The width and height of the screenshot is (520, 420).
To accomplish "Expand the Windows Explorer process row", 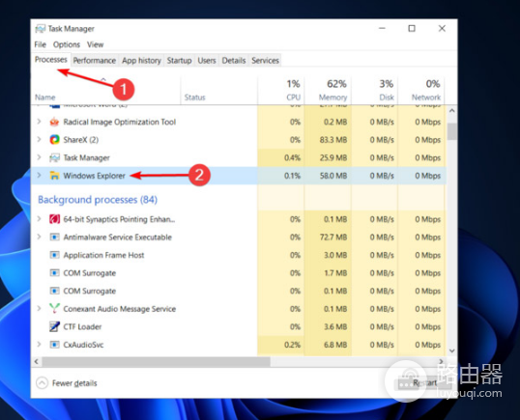I will (39, 175).
